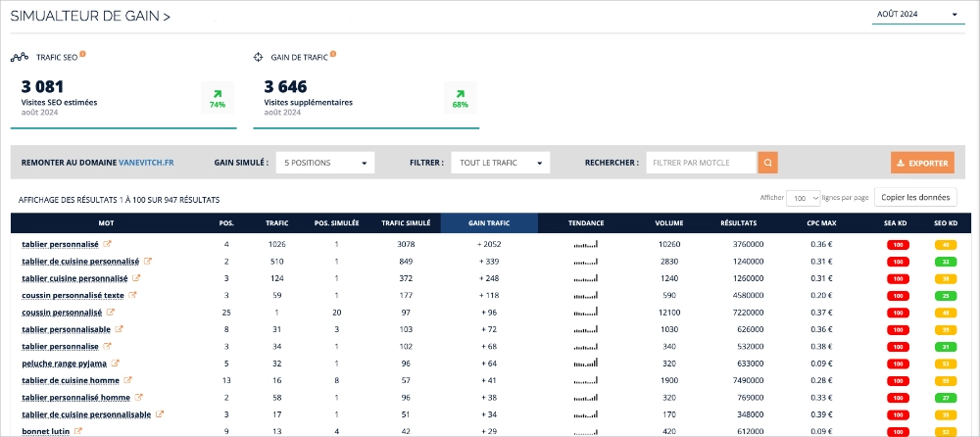980x437 pixels.
Task: Click the orange search magnifier icon
Action: 768,163
